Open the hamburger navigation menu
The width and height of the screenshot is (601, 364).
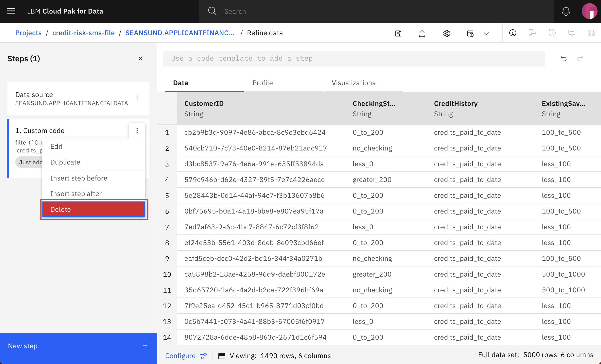pos(11,11)
